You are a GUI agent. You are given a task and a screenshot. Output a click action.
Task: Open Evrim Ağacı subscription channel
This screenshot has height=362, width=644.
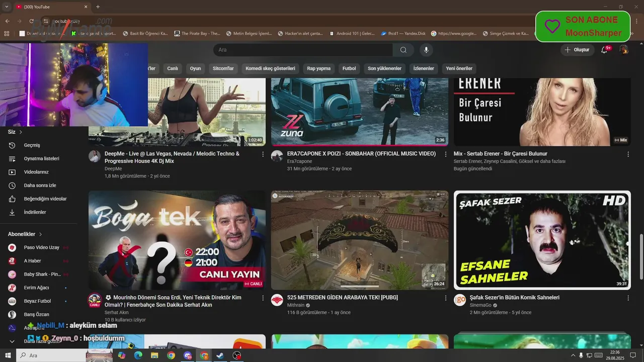[x=39, y=288]
